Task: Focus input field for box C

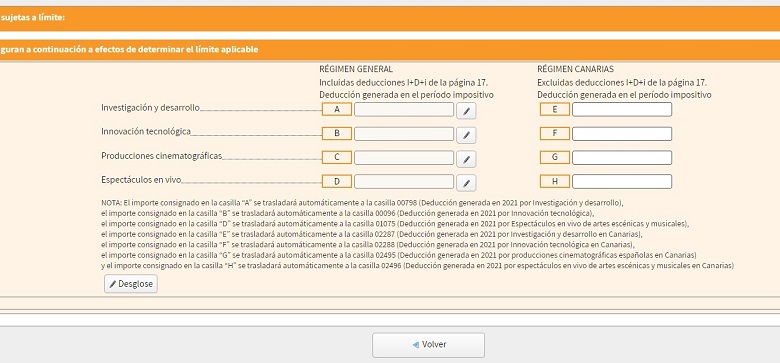Action: click(x=404, y=158)
